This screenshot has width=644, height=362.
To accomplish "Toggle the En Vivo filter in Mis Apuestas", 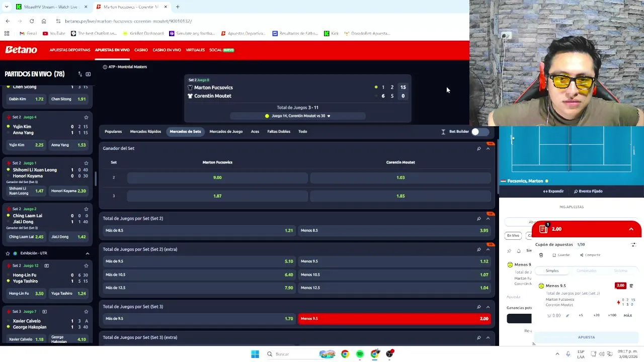I will tap(513, 235).
